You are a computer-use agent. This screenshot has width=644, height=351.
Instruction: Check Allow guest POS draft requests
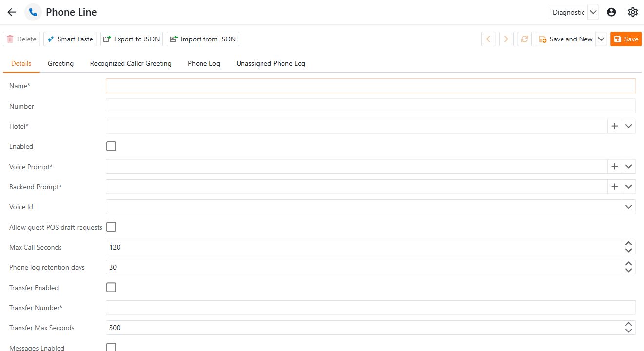coord(111,227)
